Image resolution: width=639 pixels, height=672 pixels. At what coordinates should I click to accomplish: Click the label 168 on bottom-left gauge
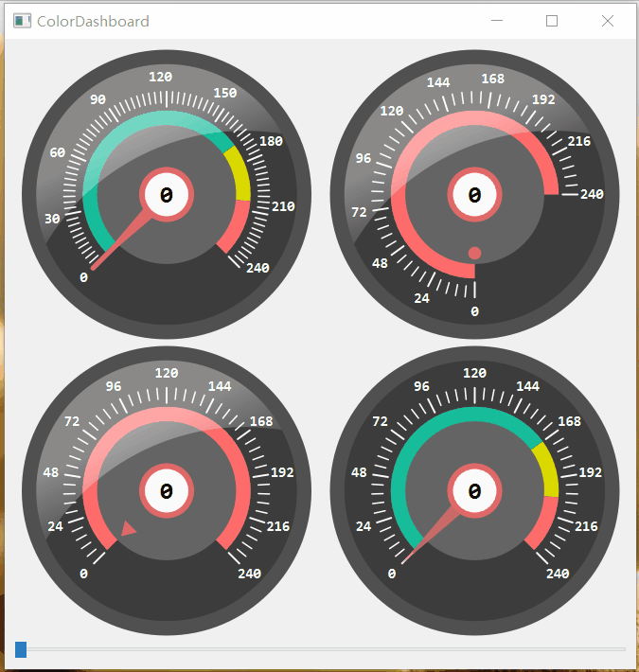pyautogui.click(x=261, y=422)
